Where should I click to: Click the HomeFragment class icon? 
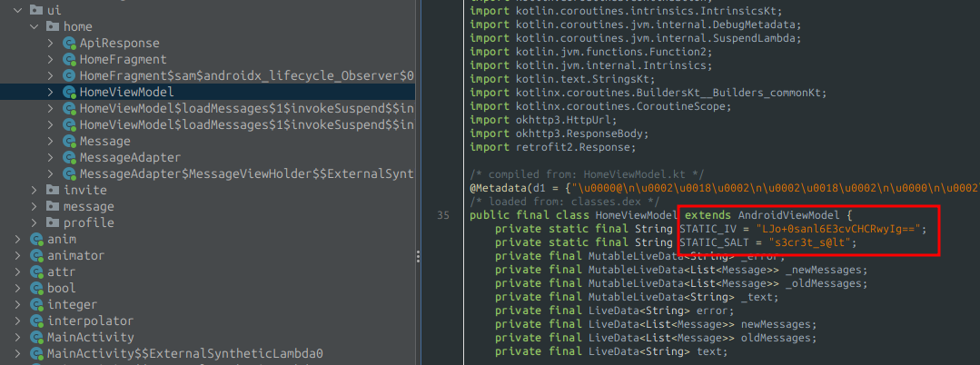pyautogui.click(x=69, y=60)
